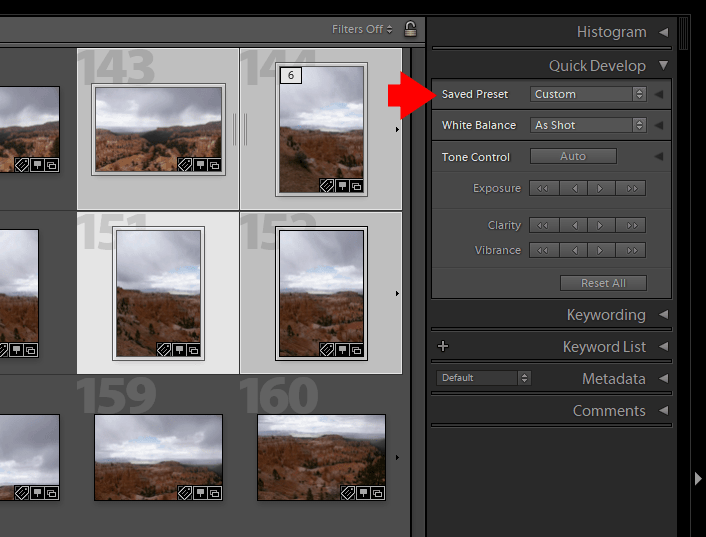Click GPS badge on photo 152

(x=342, y=350)
